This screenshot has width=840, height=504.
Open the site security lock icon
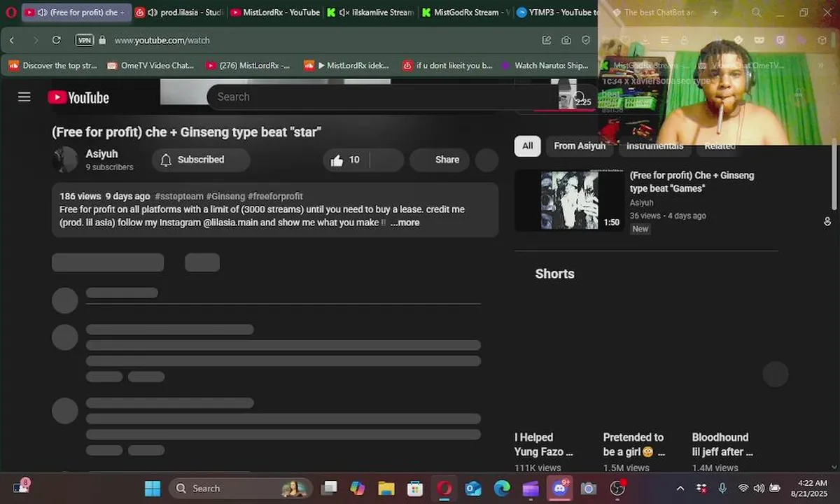[x=103, y=40]
